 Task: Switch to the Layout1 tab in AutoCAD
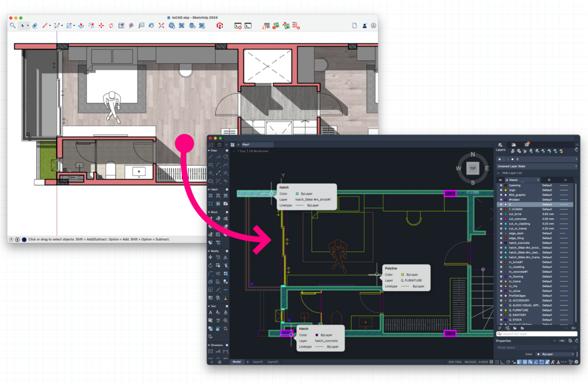pos(257,362)
